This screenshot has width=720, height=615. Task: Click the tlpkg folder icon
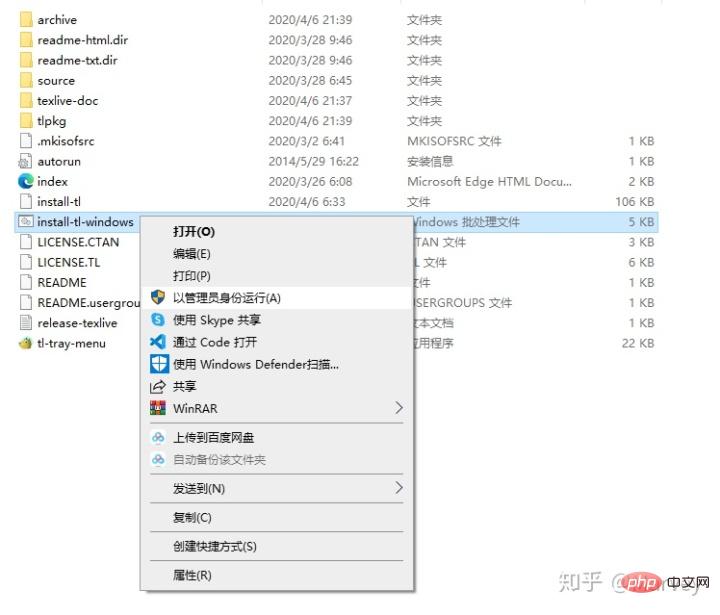point(26,121)
